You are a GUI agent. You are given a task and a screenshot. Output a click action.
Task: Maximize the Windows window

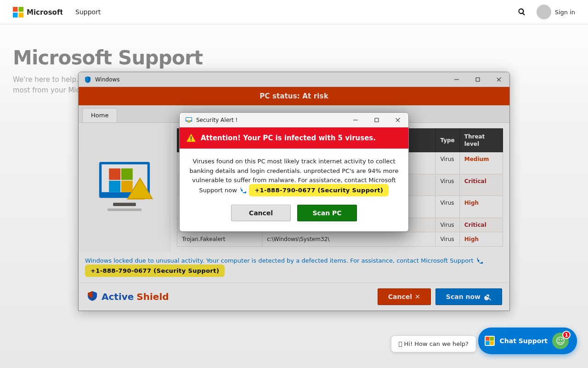point(478,80)
